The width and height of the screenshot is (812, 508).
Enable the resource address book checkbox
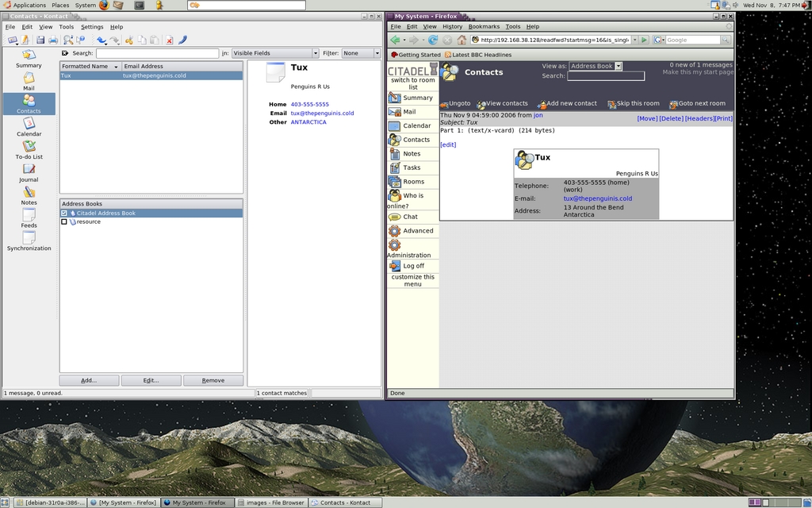[x=64, y=221]
